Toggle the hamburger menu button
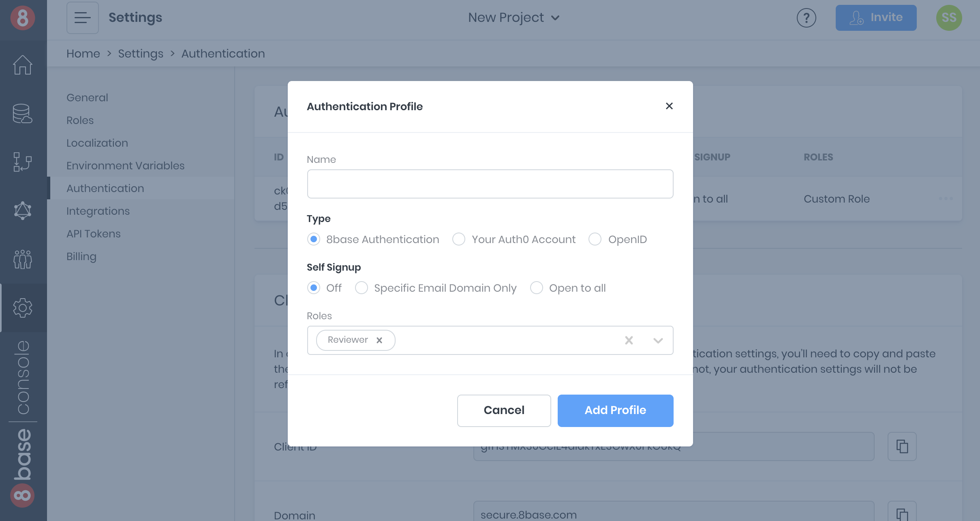The image size is (980, 521). tap(83, 18)
